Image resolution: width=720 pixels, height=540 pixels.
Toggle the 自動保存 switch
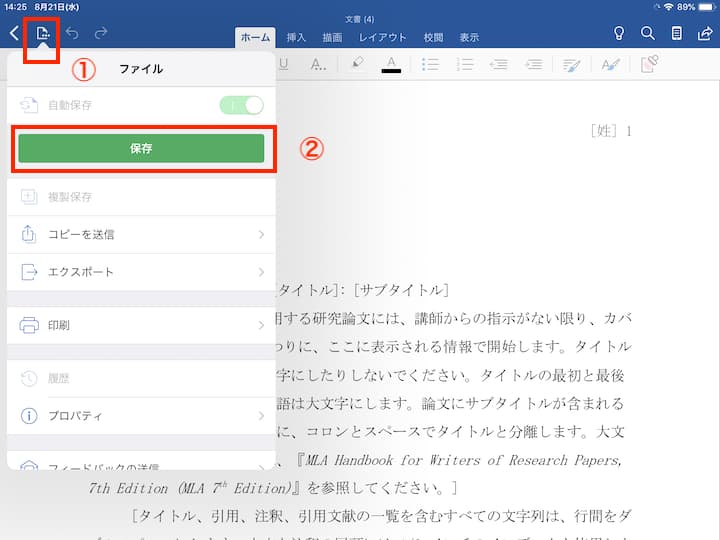point(242,105)
